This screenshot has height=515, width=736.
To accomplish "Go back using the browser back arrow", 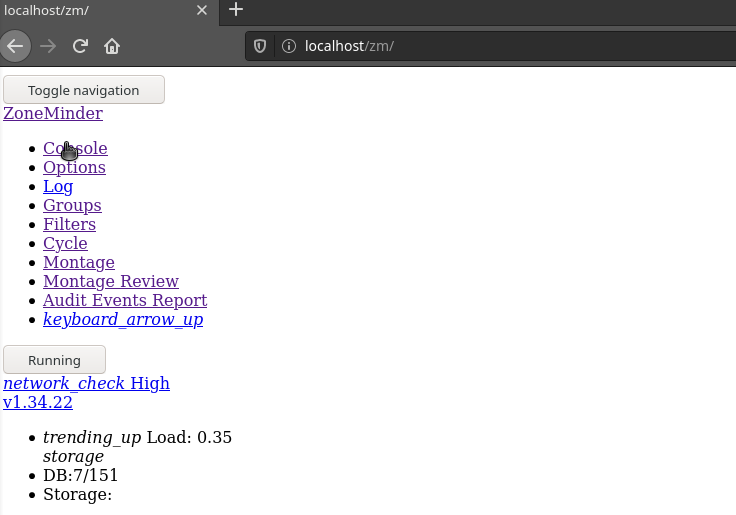I will (x=15, y=46).
